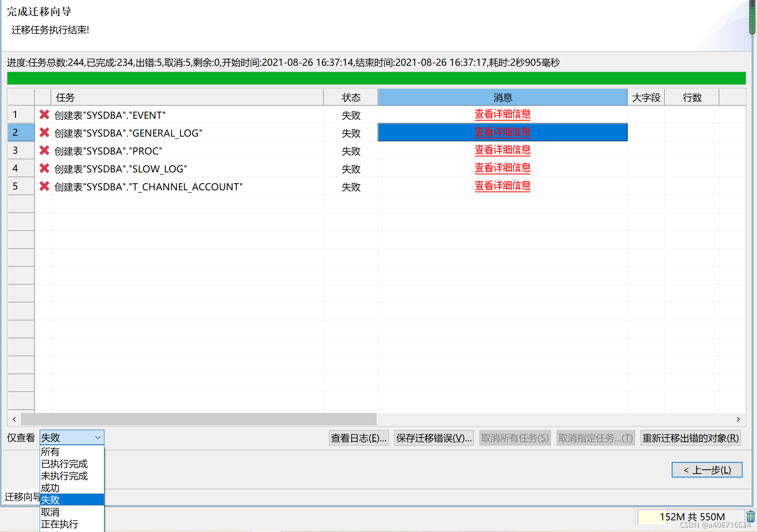This screenshot has width=757, height=532.
Task: Click 失败 status of the EVENT row
Action: [351, 115]
